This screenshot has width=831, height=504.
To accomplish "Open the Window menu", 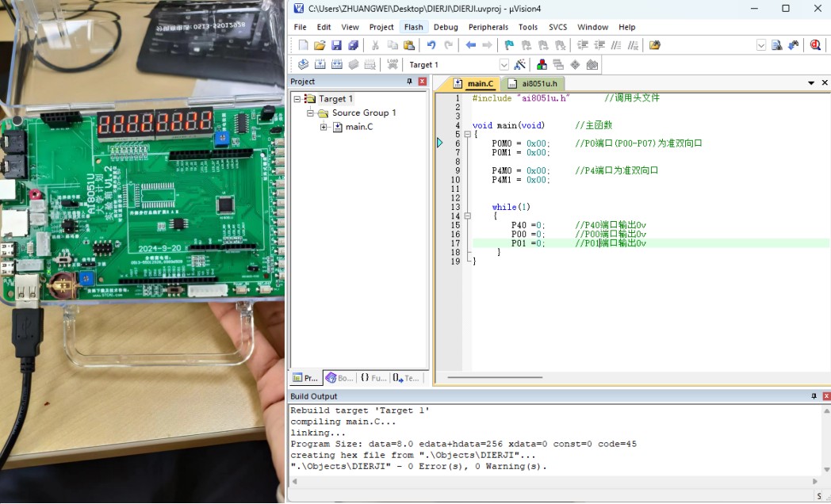I will [592, 27].
